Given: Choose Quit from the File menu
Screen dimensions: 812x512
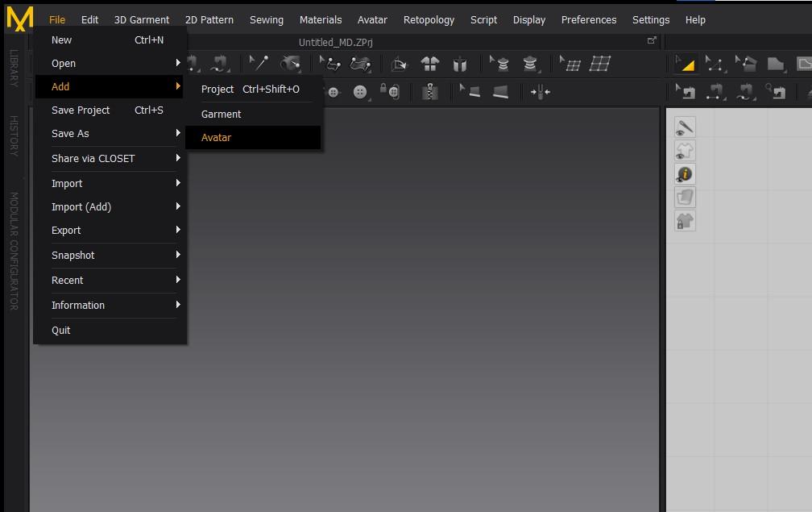Looking at the screenshot, I should coord(110,330).
